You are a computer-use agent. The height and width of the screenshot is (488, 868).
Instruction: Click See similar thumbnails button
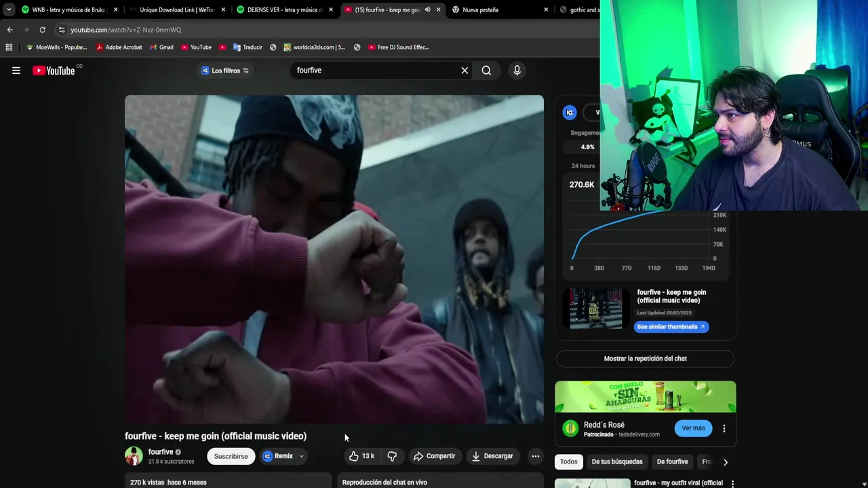tap(671, 327)
